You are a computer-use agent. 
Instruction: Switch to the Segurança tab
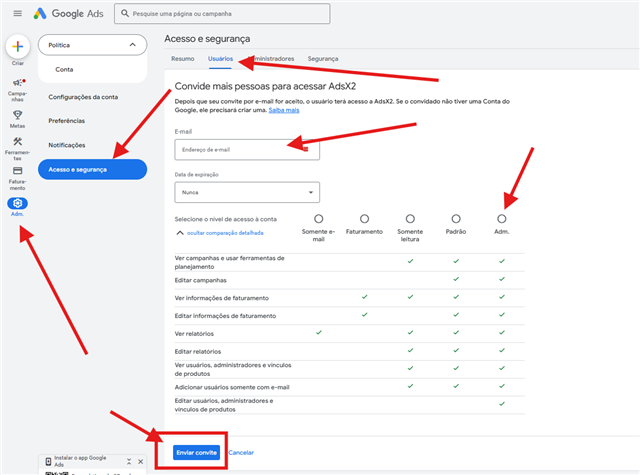[x=323, y=59]
